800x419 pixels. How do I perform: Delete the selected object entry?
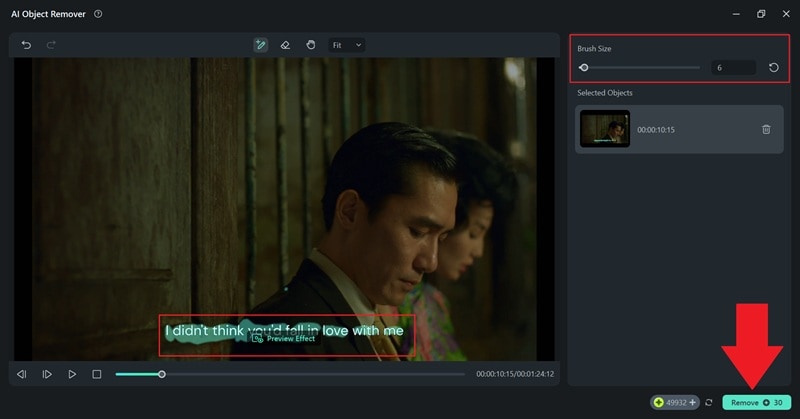pos(766,129)
